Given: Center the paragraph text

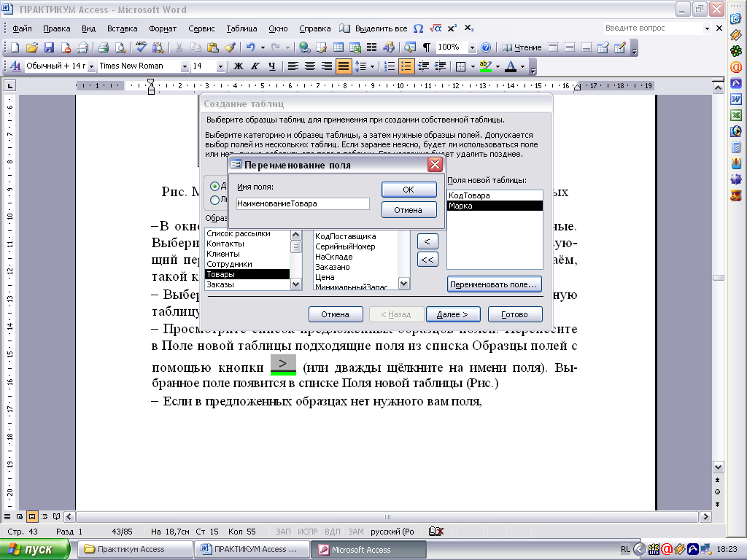Looking at the screenshot, I should point(309,66).
